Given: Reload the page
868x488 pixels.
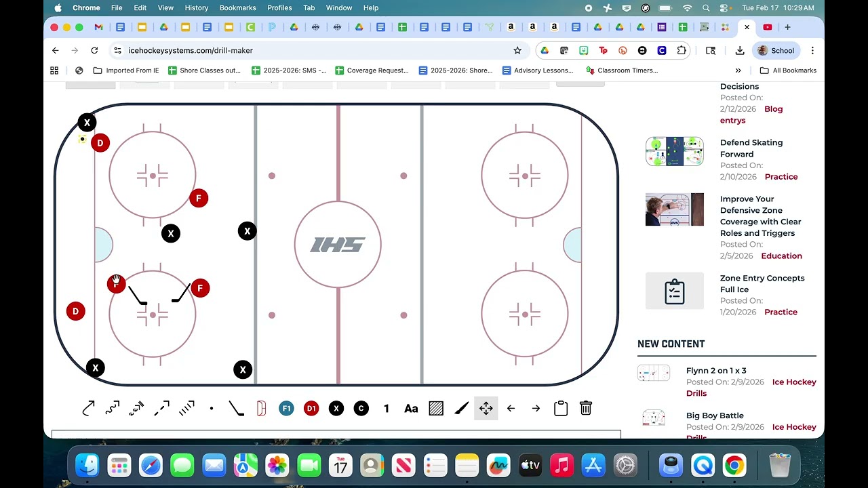Looking at the screenshot, I should [x=94, y=50].
